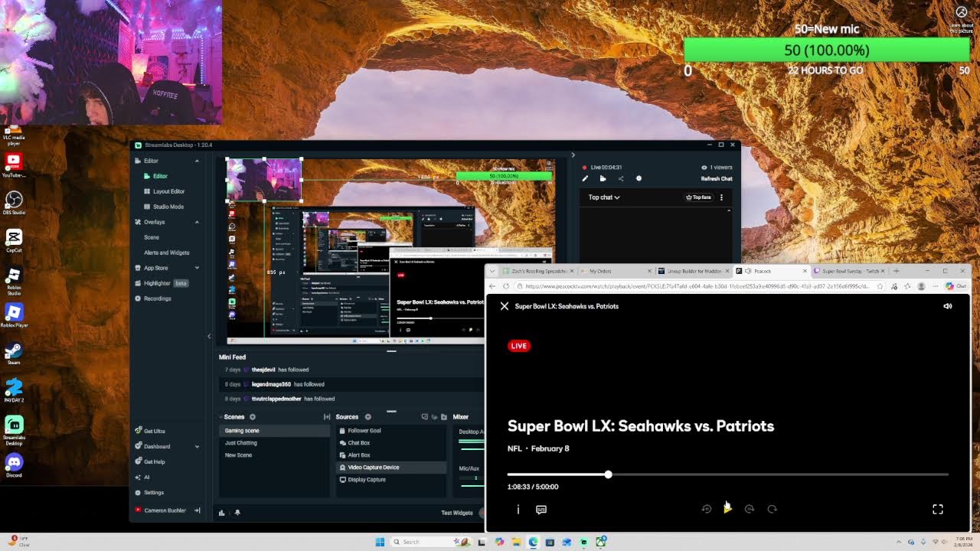Open the Scenes collection dropdown arrow
The image size is (980, 551).
(x=220, y=417)
